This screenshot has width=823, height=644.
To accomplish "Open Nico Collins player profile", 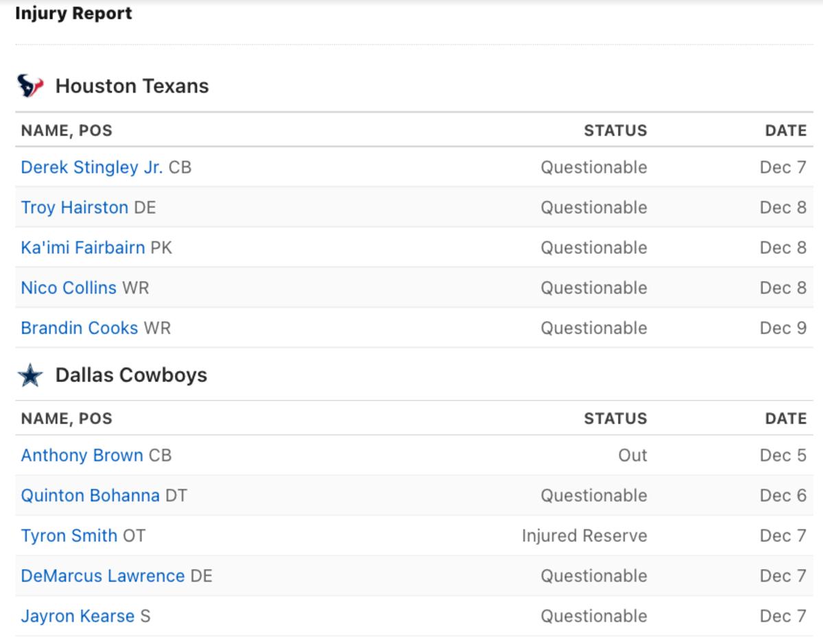I will 69,288.
